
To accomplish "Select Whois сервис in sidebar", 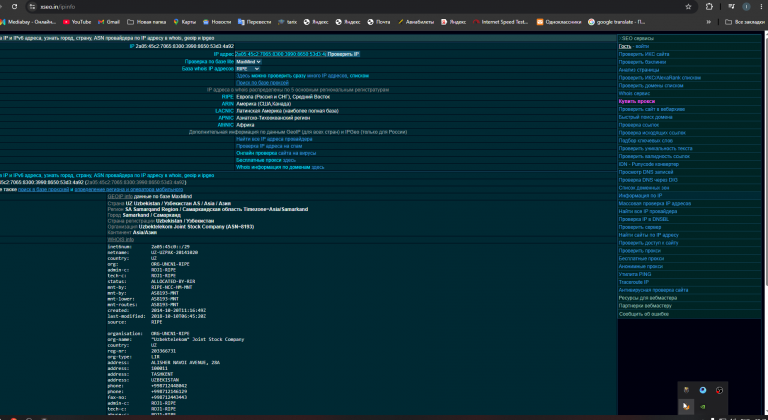I will point(634,93).
